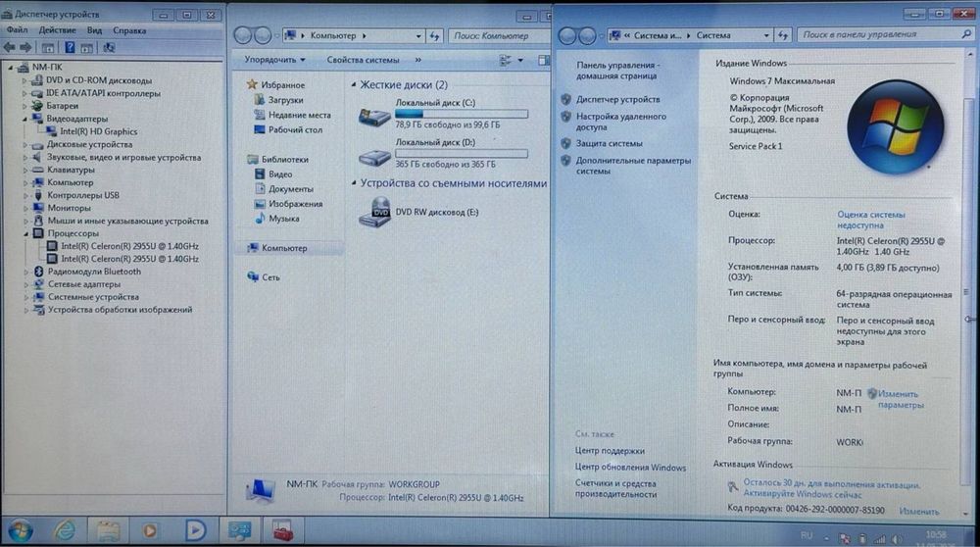
Task: Open Windows Explorer folder taskbar icon
Action: pos(108,530)
